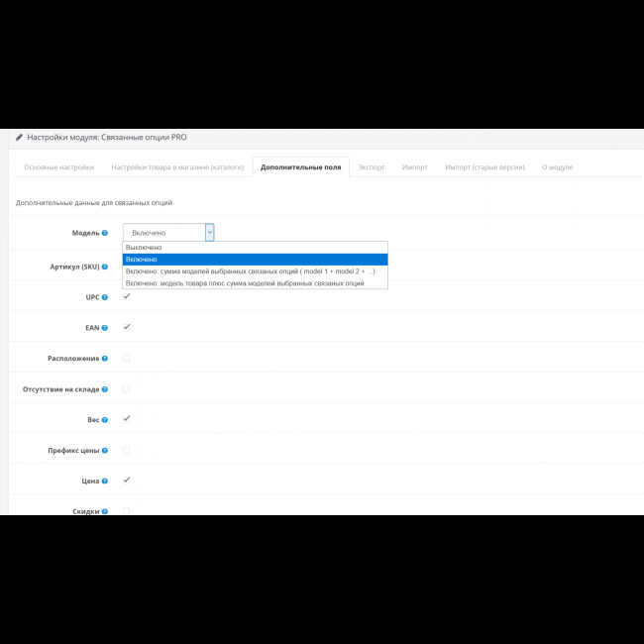This screenshot has height=644, width=644.
Task: Click the help icon for Отсутствие на складе
Action: 105,389
